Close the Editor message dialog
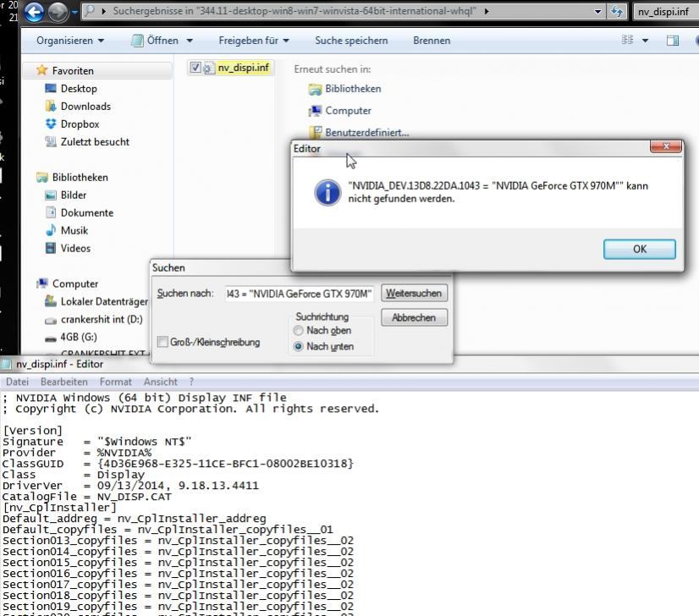This screenshot has height=616, width=699. [x=666, y=146]
